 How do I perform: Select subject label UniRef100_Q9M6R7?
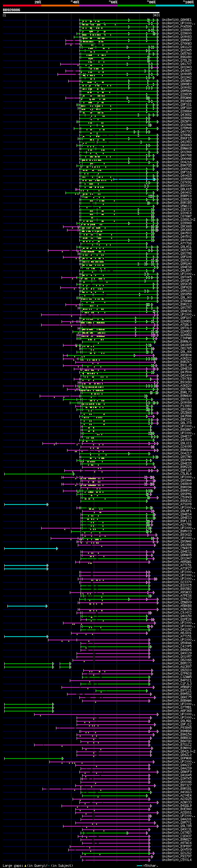pos(176,40)
